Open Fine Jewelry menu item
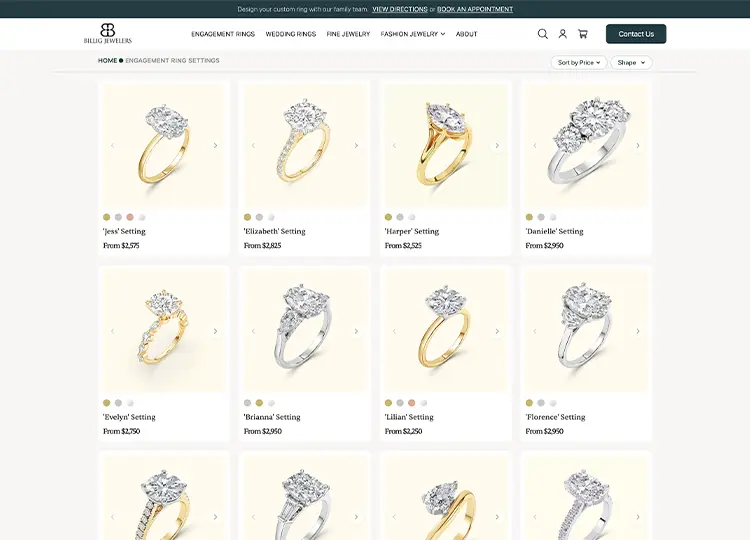This screenshot has height=540, width=750. (348, 34)
